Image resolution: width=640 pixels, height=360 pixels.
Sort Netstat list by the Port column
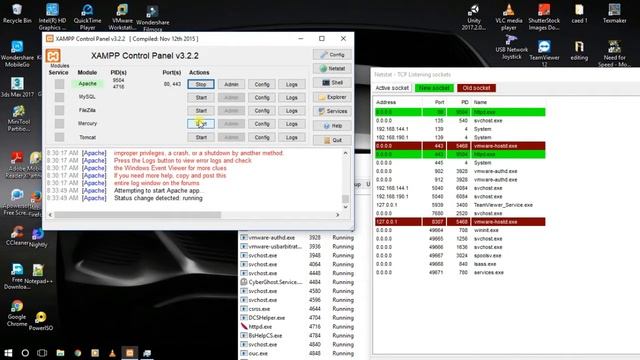(435, 102)
